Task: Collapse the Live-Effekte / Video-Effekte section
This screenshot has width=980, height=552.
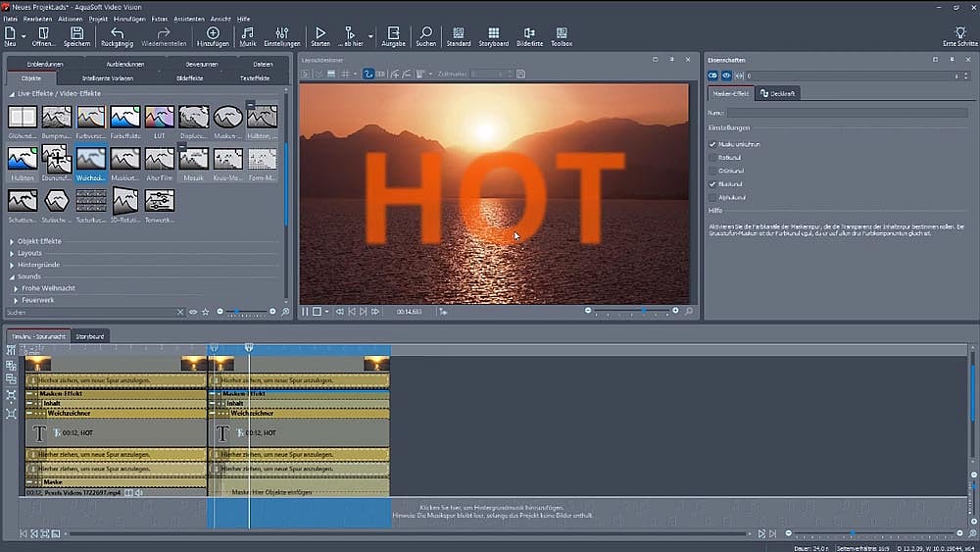Action: [12, 93]
